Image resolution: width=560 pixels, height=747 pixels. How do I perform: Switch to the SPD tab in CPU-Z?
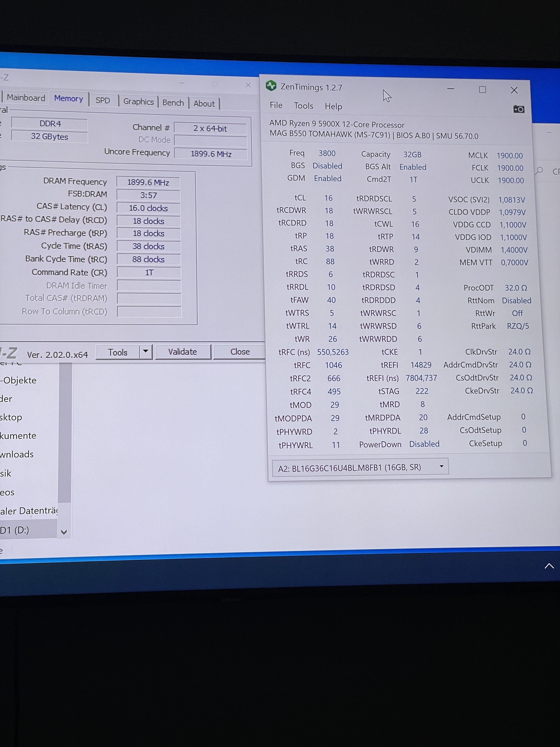pos(103,100)
